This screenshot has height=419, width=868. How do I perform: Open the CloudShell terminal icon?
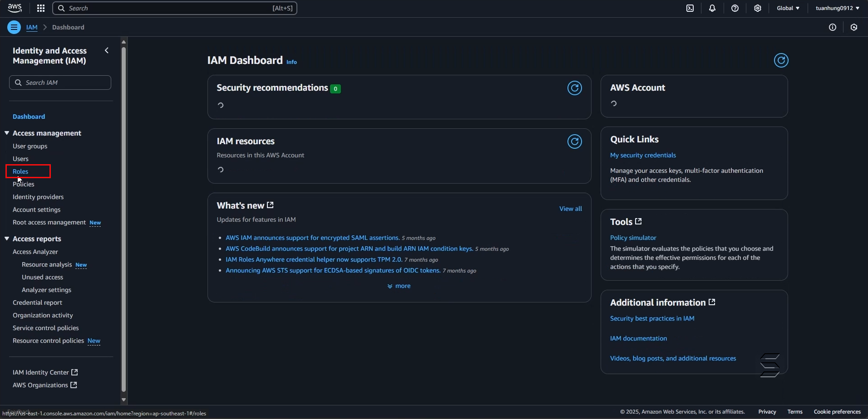click(690, 8)
